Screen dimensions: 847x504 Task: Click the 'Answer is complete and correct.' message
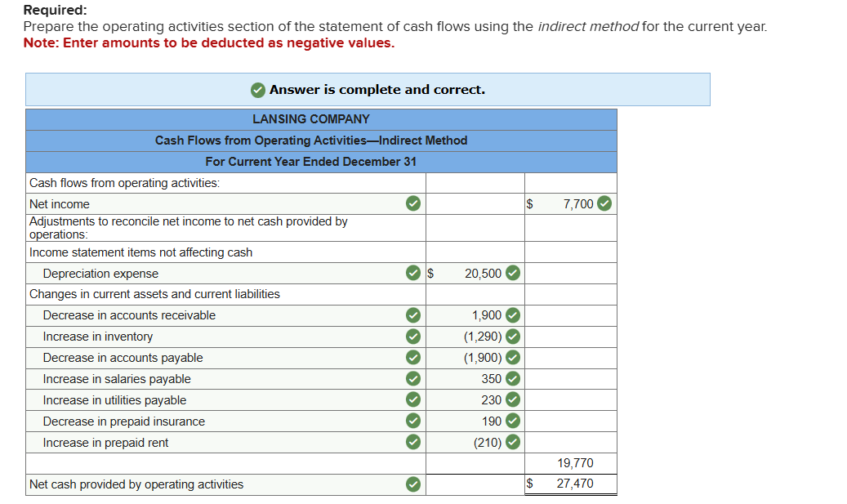click(x=377, y=90)
